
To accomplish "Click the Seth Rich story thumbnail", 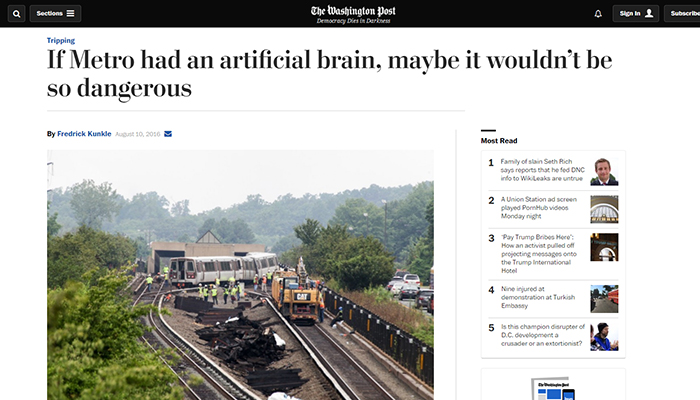I will point(604,171).
